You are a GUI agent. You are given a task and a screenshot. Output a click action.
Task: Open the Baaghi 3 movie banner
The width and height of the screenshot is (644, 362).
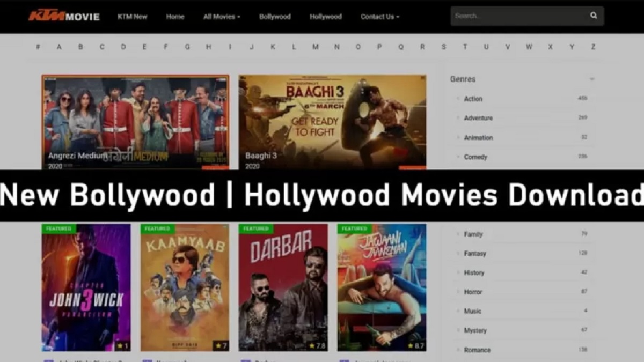coord(333,122)
